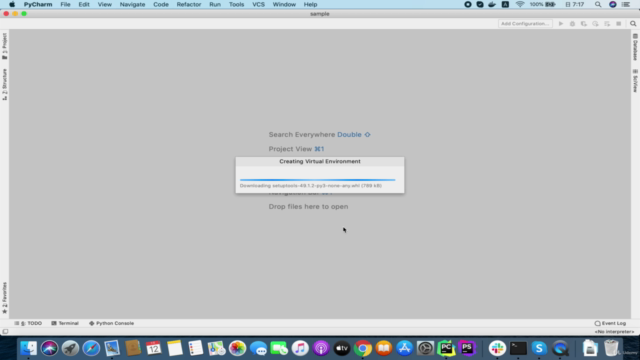Open the VCS menu
Image resolution: width=640 pixels, height=360 pixels.
click(x=258, y=4)
